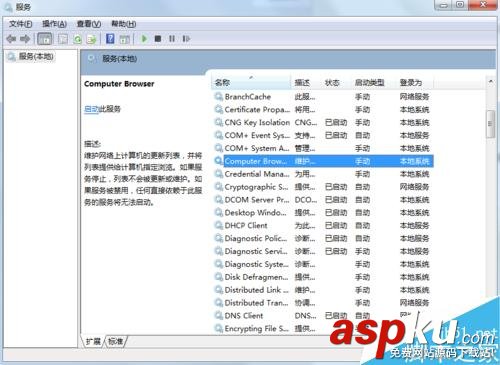Open the 文件(F) menu

point(20,24)
